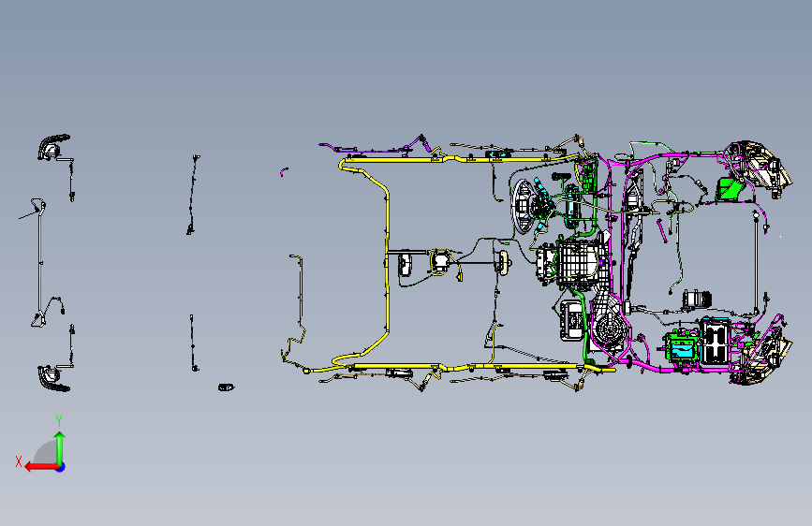The width and height of the screenshot is (812, 526).
Task: Click the green Y-axis arrow of the triad
Action: point(60,448)
